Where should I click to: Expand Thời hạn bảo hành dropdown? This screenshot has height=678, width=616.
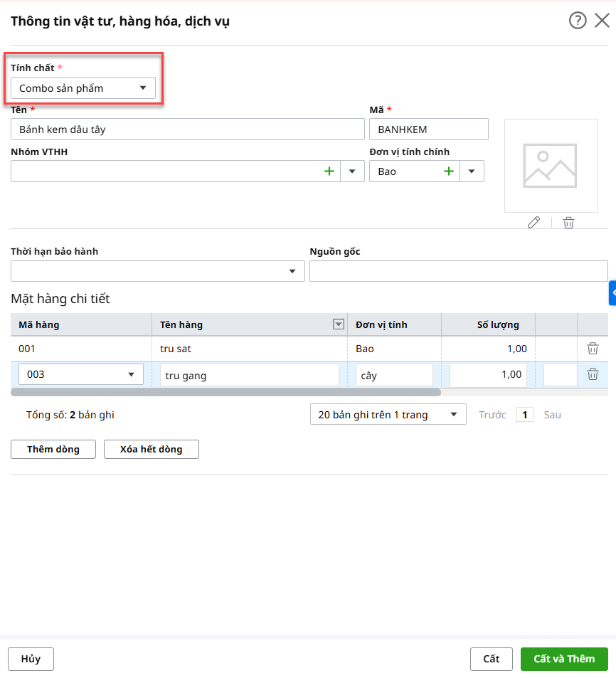click(x=292, y=272)
